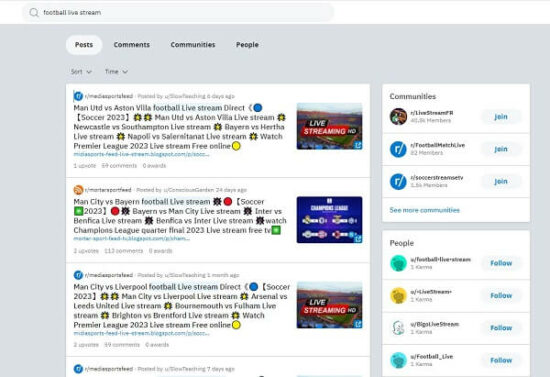
Task: Switch to the Comments tab
Action: [x=132, y=45]
